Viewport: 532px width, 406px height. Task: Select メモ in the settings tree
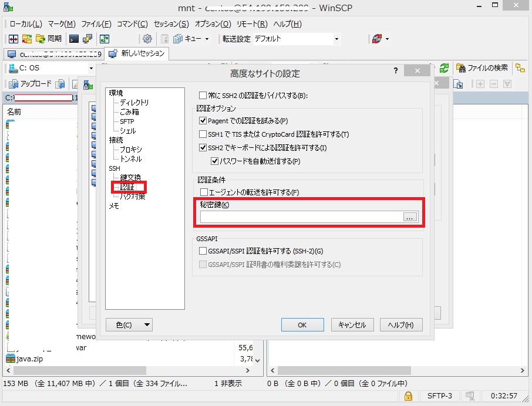(114, 206)
